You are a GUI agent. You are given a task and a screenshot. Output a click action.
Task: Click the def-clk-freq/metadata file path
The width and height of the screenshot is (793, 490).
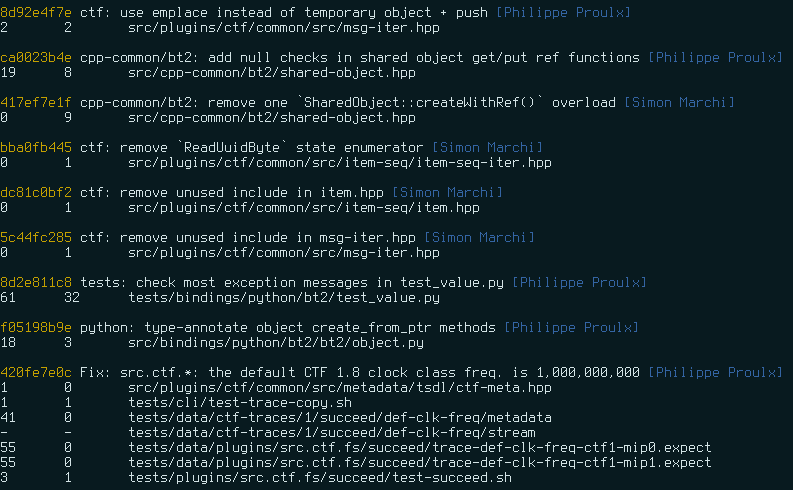pos(339,417)
